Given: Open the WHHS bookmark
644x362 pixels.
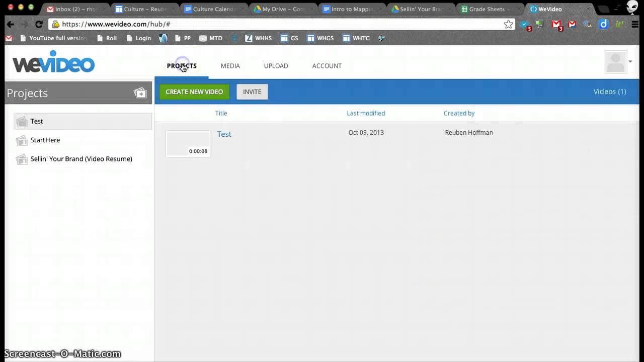Looking at the screenshot, I should pos(259,38).
